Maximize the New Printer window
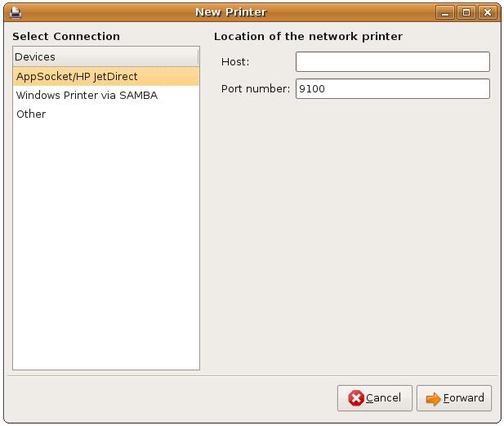This screenshot has height=426, width=504. point(466,12)
